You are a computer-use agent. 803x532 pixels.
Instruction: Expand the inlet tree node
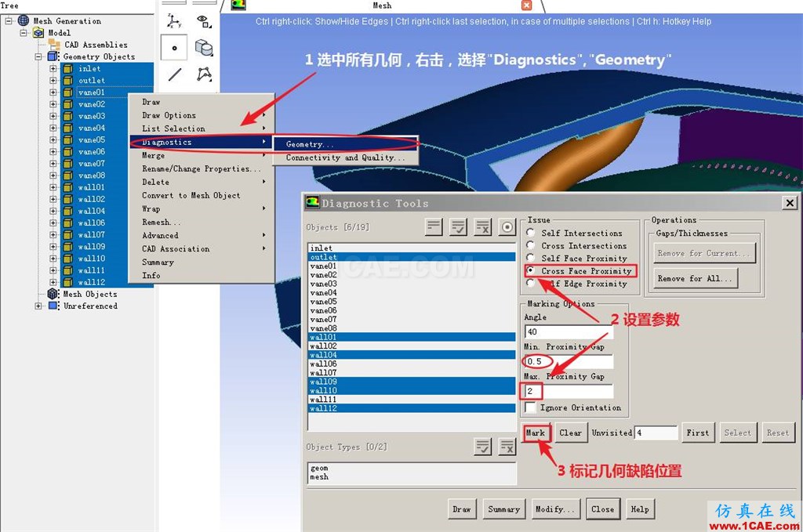[53, 68]
